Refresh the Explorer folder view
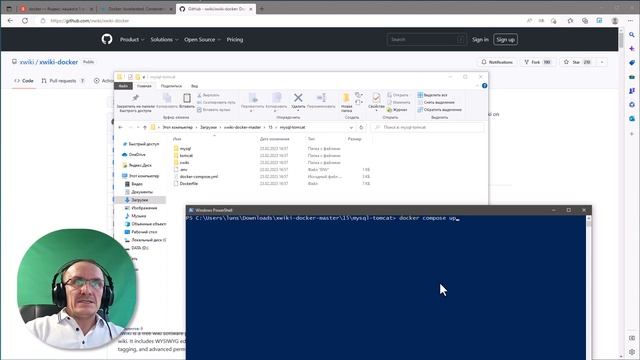The image size is (640, 360). point(361,127)
